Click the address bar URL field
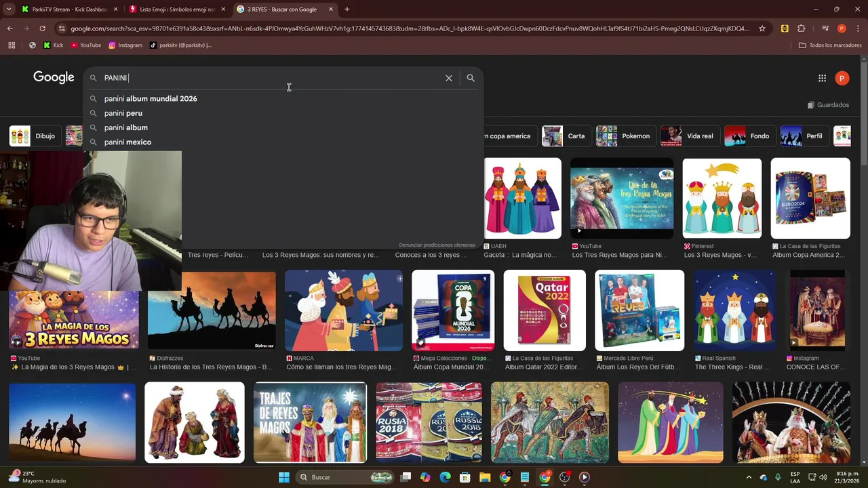The height and width of the screenshot is (488, 868). tap(410, 28)
